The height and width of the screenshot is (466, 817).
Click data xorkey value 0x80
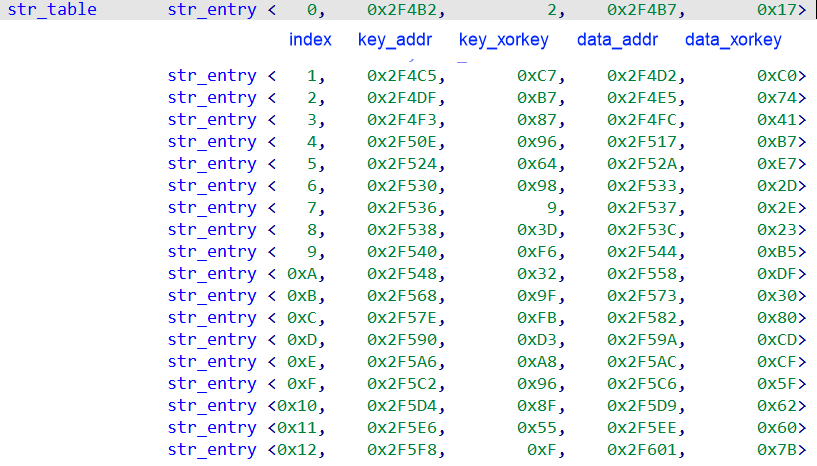click(x=776, y=317)
